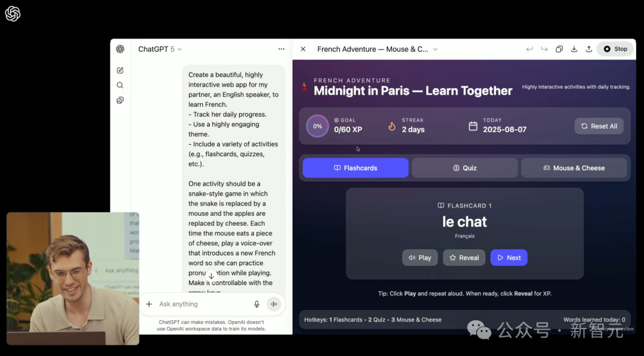
Task: Click the ChatGPT logo in the sidebar
Action: coord(120,49)
